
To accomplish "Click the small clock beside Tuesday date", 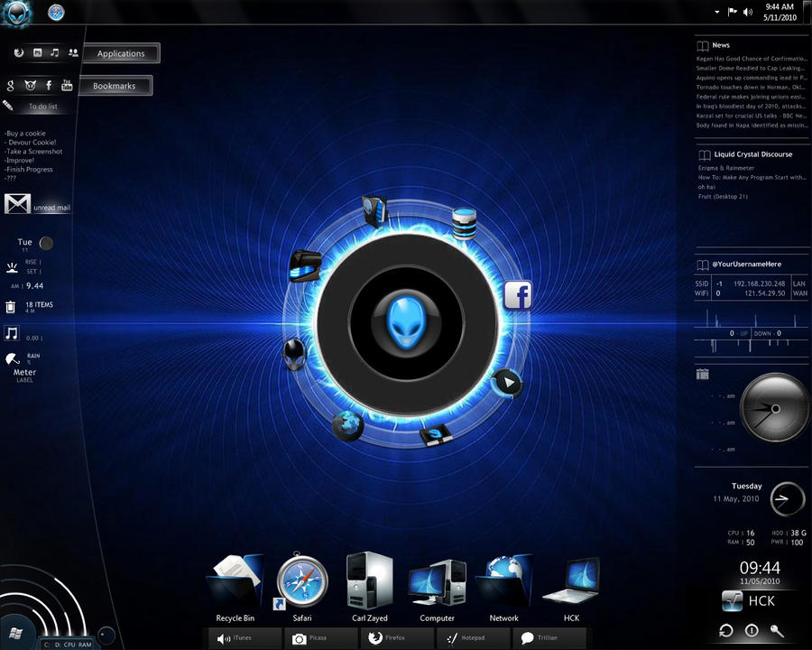I will [787, 499].
